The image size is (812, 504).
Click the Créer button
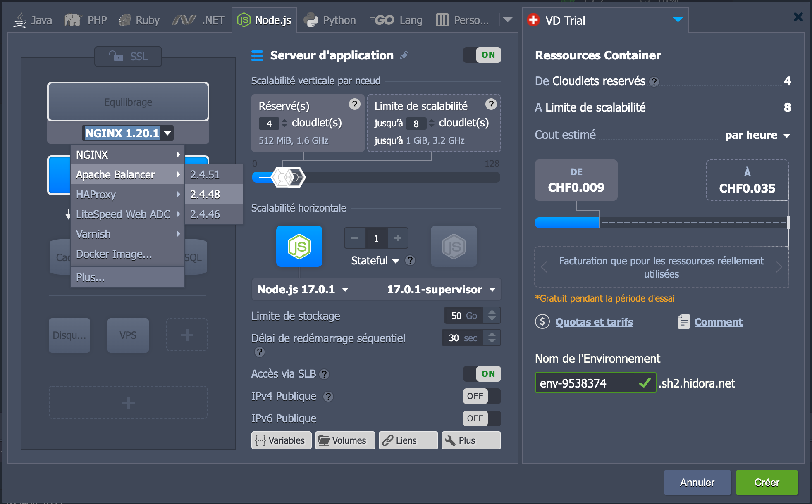[x=767, y=482]
